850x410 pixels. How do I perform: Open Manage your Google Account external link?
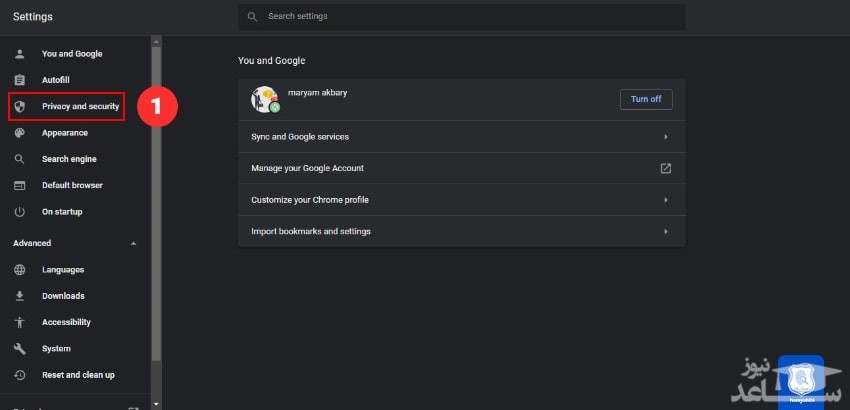tap(665, 168)
